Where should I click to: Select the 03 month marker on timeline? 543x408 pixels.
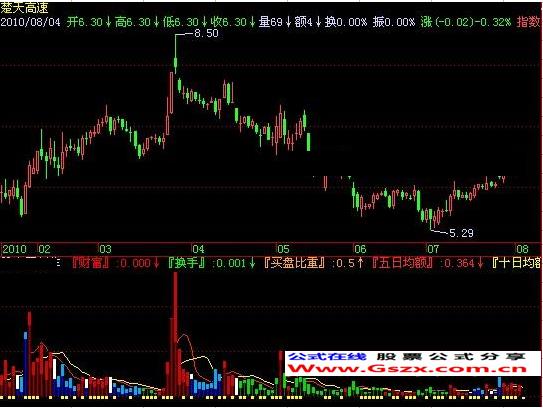(x=105, y=249)
